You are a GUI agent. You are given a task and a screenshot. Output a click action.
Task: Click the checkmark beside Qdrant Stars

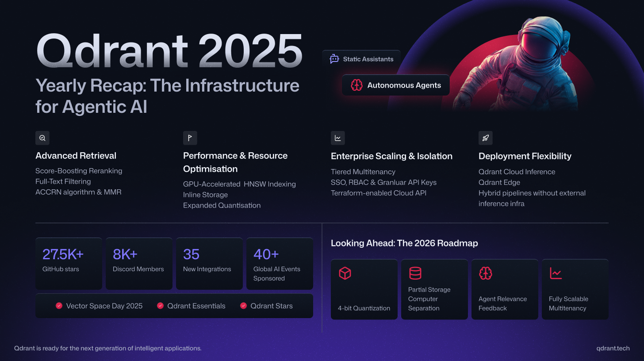click(243, 306)
